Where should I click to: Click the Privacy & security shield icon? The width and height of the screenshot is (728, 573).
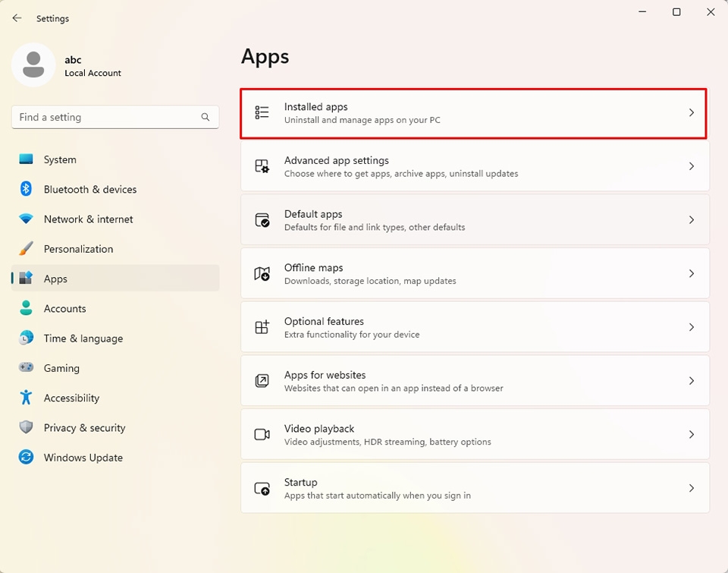[26, 427]
